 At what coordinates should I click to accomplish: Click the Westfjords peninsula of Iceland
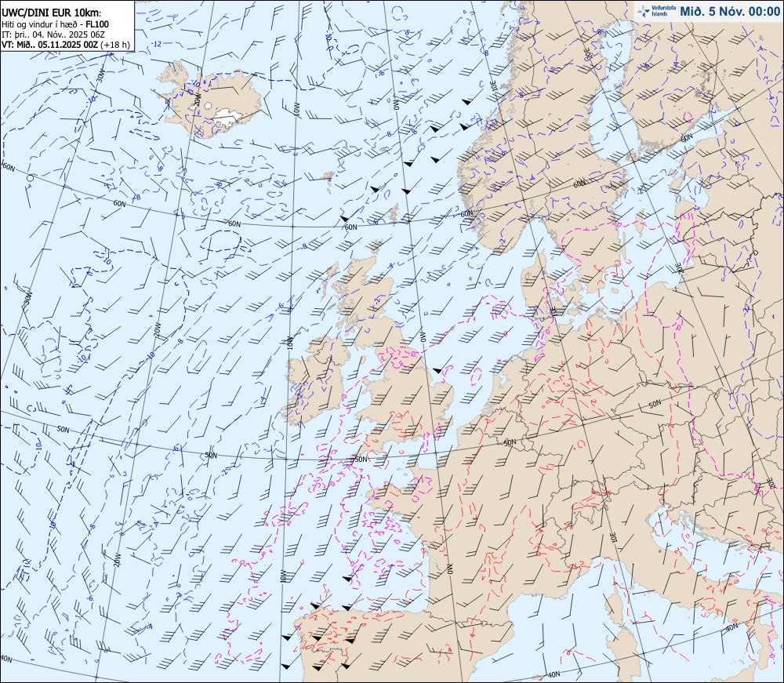[x=172, y=75]
